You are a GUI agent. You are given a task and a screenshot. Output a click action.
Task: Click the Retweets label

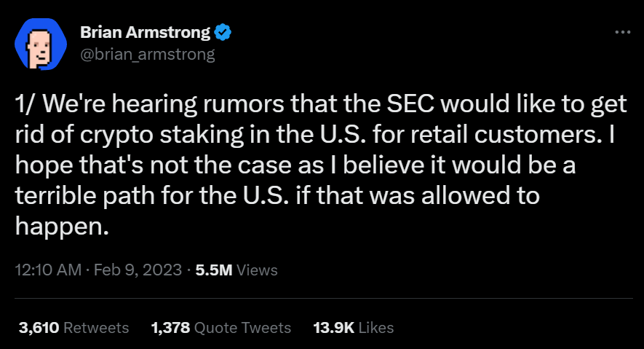coord(96,328)
